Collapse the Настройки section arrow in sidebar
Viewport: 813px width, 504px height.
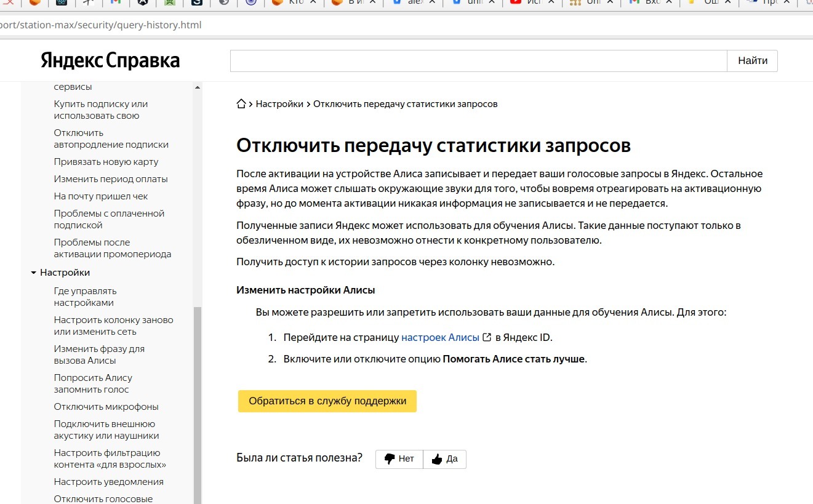(x=33, y=273)
